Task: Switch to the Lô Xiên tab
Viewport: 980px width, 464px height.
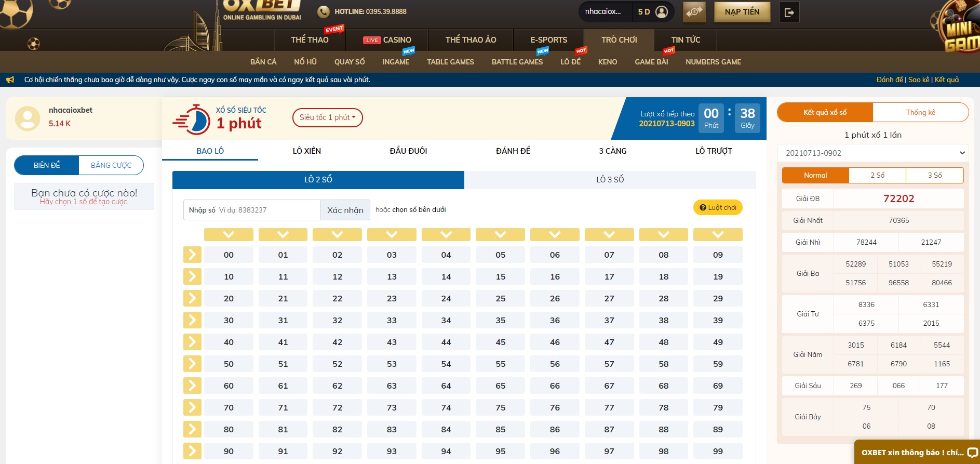Action: 306,151
